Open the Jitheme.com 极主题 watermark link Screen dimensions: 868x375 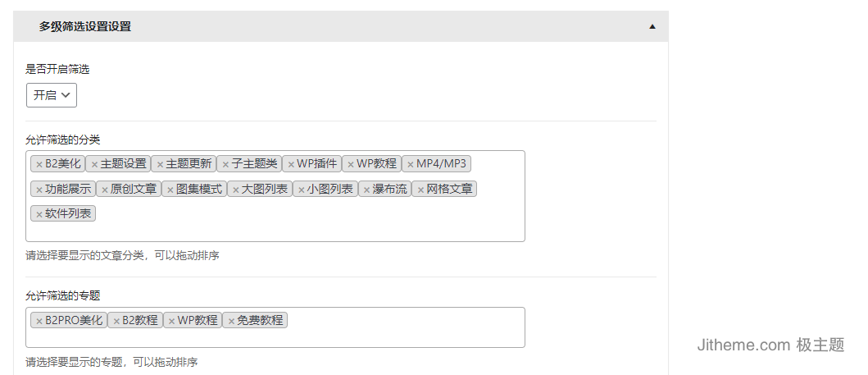tap(770, 345)
